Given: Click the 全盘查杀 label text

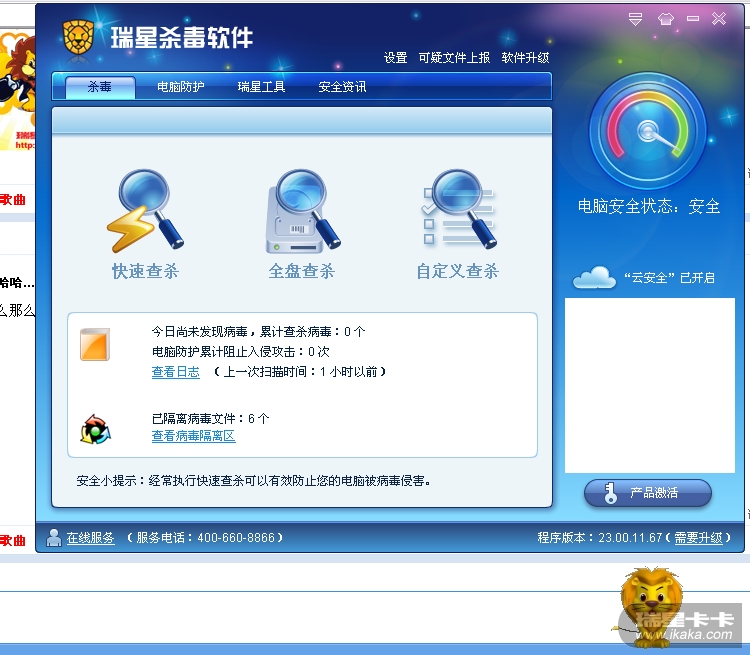Looking at the screenshot, I should click(302, 271).
